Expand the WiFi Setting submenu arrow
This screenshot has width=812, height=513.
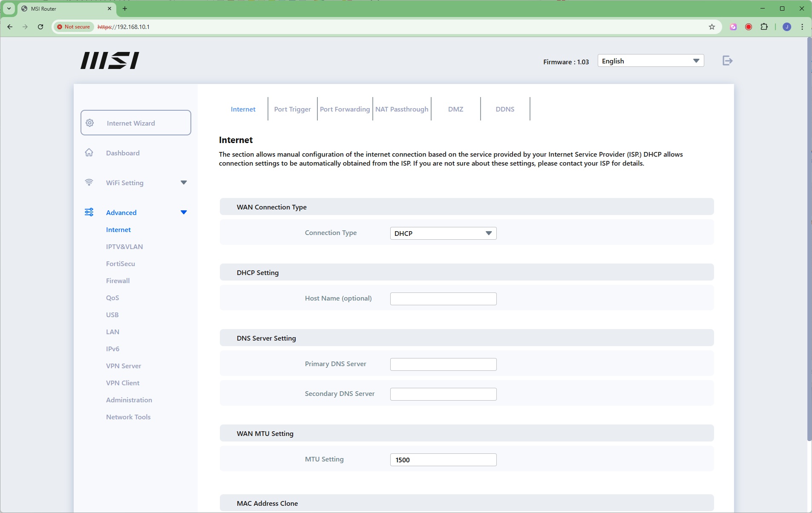tap(184, 183)
